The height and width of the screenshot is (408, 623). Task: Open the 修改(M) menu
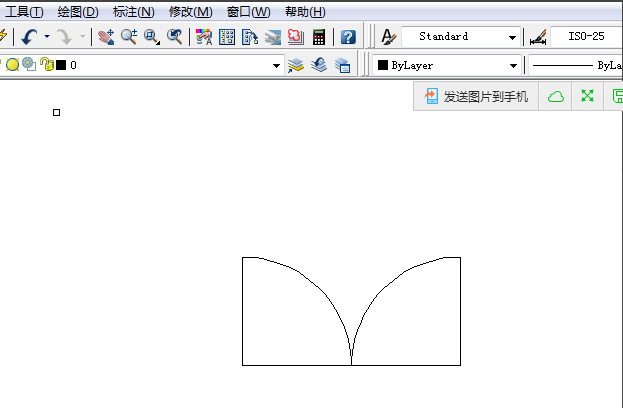pyautogui.click(x=190, y=12)
